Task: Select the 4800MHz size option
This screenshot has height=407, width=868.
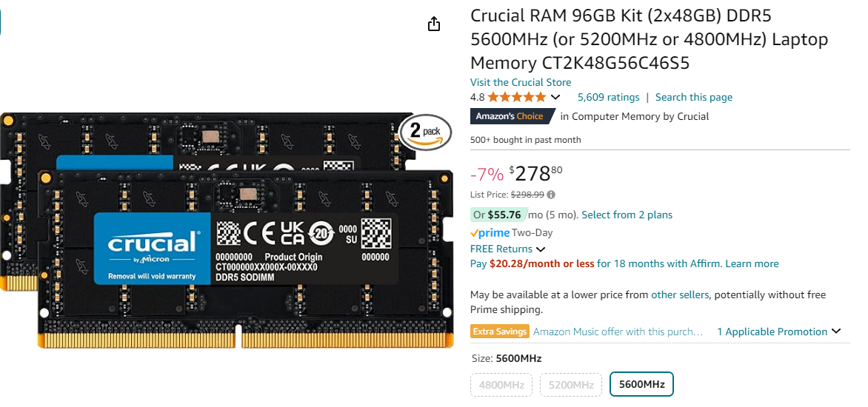Action: coord(501,385)
